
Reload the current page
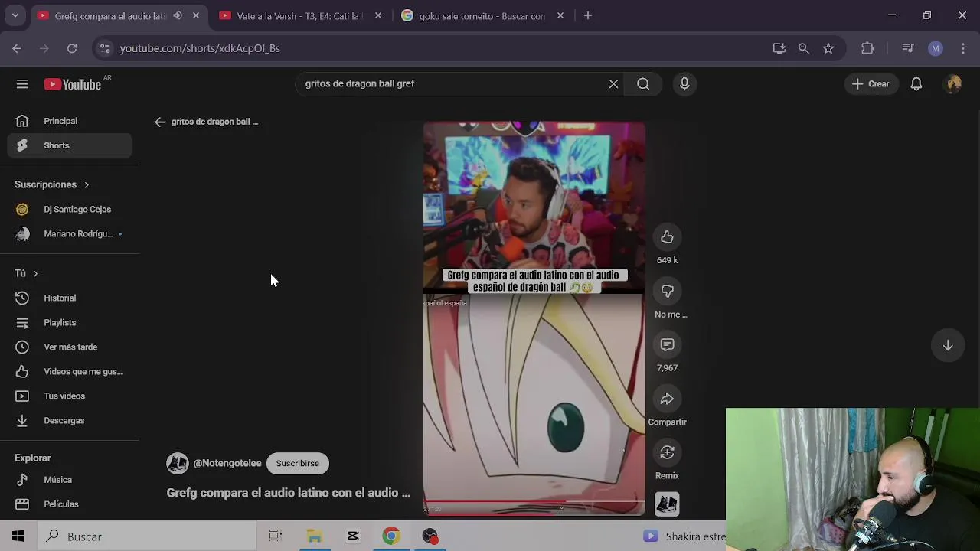[72, 48]
